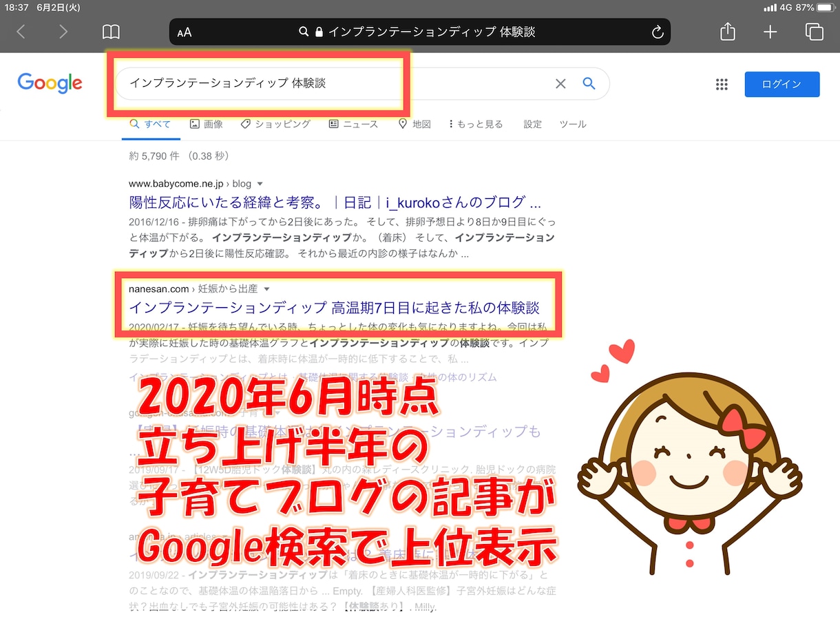Click the www.babycome.ne.jp › blog breadcrumb

point(190,184)
